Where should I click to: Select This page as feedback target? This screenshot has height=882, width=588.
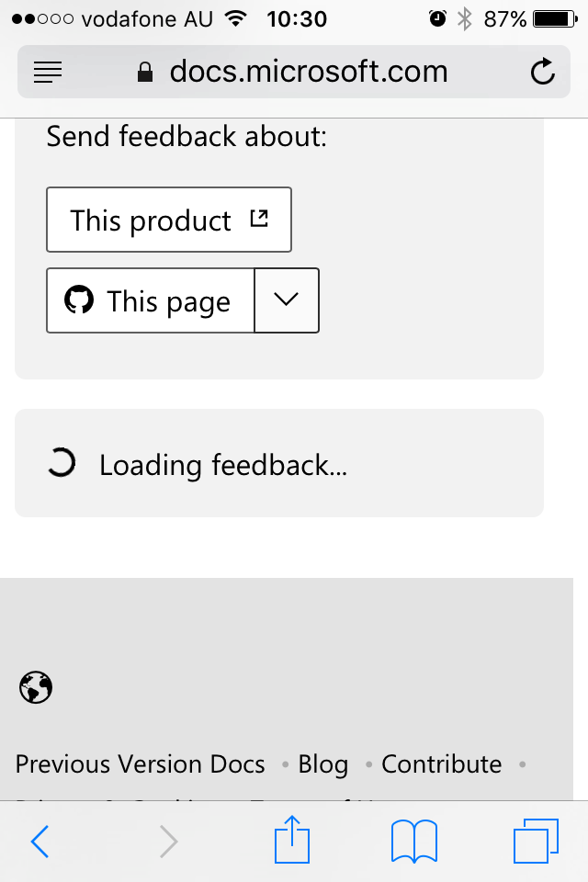click(150, 300)
